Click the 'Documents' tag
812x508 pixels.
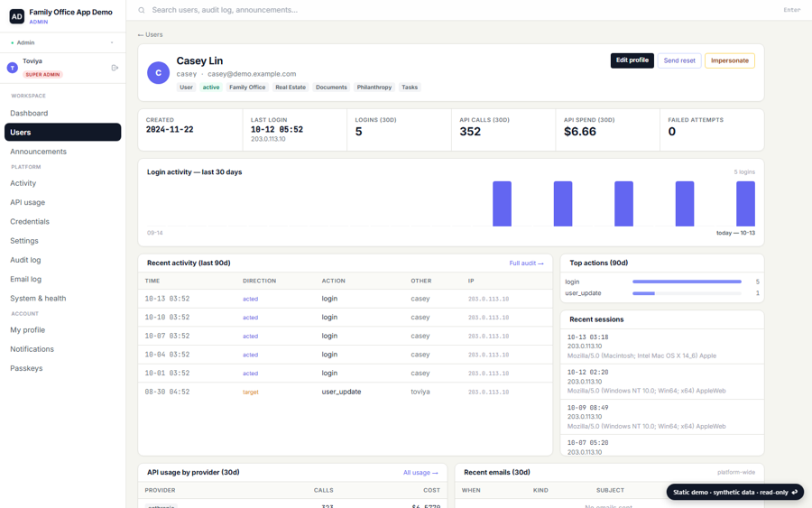point(331,87)
